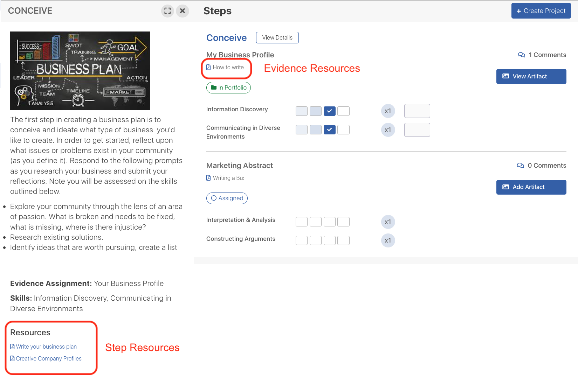This screenshot has width=578, height=392.
Task: Open View Artifact for My Business Profile
Action: (531, 76)
